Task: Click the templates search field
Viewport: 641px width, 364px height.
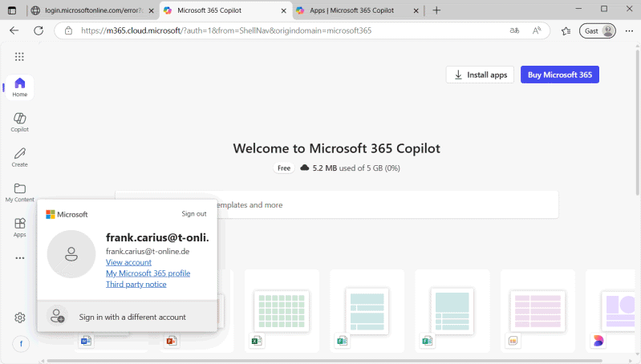Action: tap(337, 204)
